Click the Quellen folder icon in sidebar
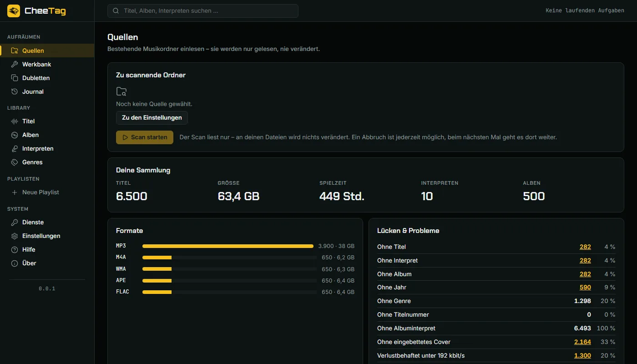The height and width of the screenshot is (364, 637). coord(15,51)
